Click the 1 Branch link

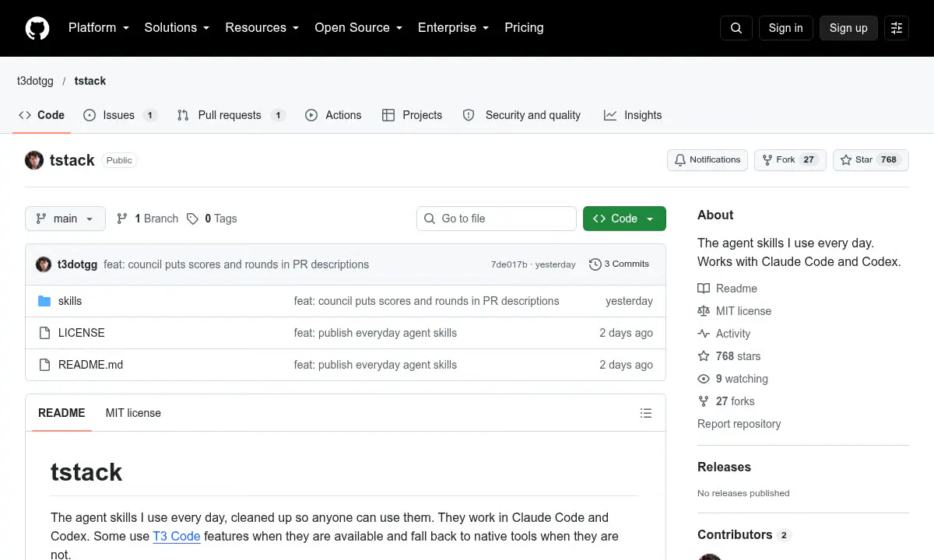(x=147, y=219)
